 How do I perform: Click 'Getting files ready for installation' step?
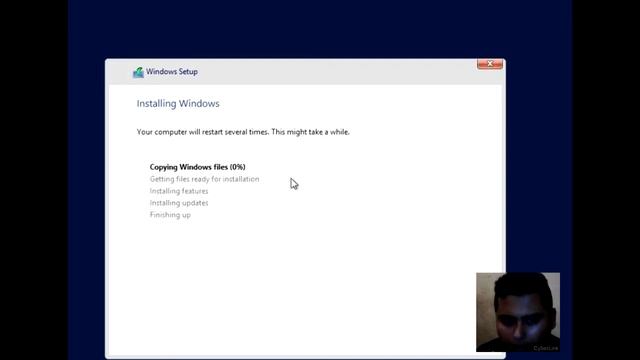(204, 179)
